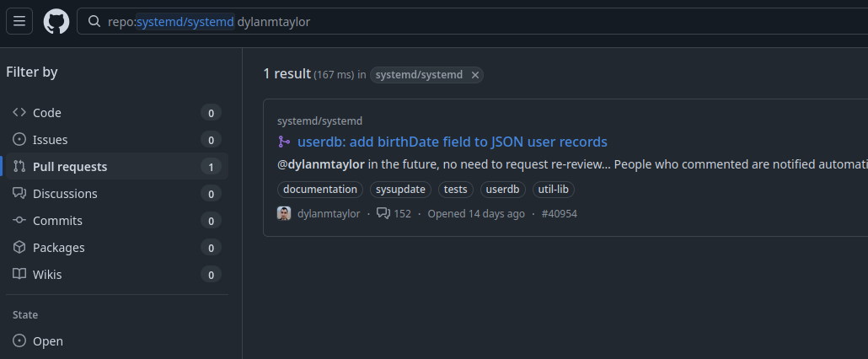Click the Pull requests branch icon in sidebar
This screenshot has height=359, width=868.
(x=19, y=167)
